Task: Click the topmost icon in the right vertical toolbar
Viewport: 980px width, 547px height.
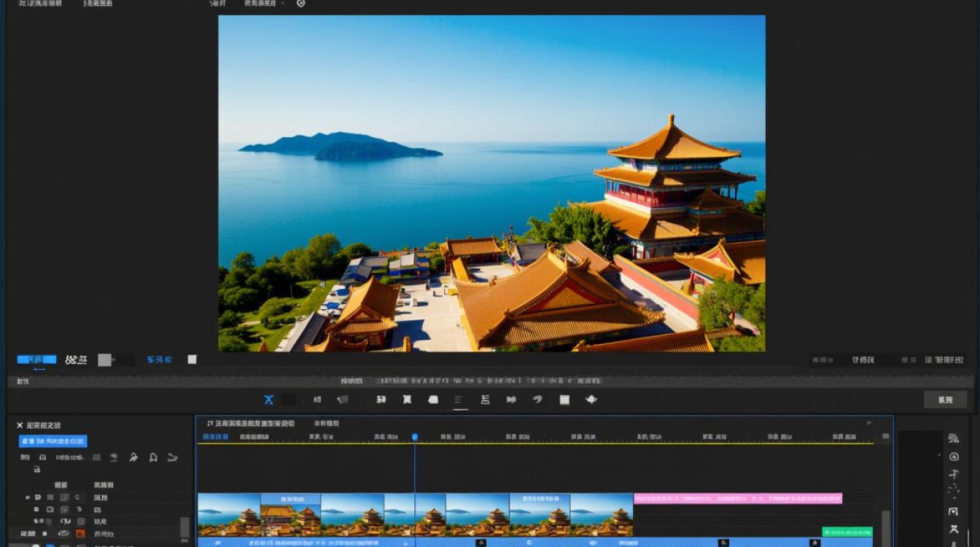Action: point(954,438)
